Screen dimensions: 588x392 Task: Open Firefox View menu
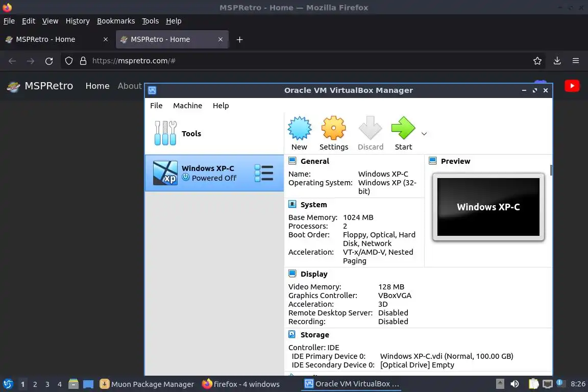click(50, 21)
